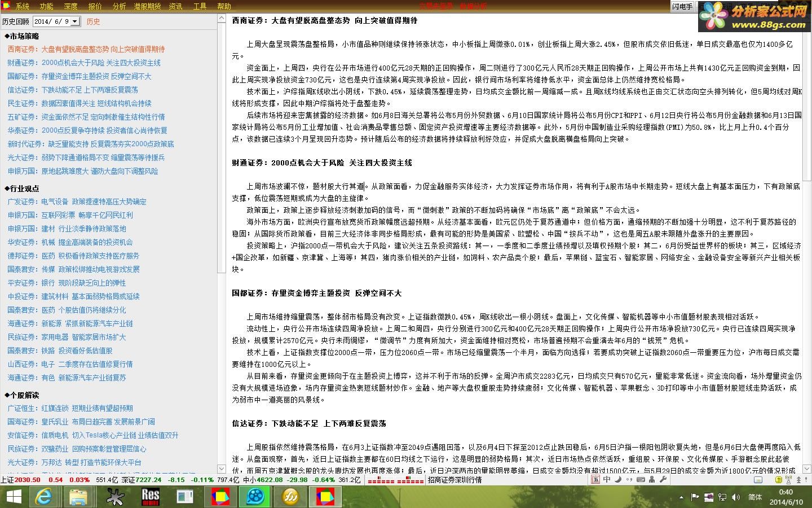Open 申银万国 建材 行业淡季 article
The width and height of the screenshot is (812, 508).
(67, 229)
